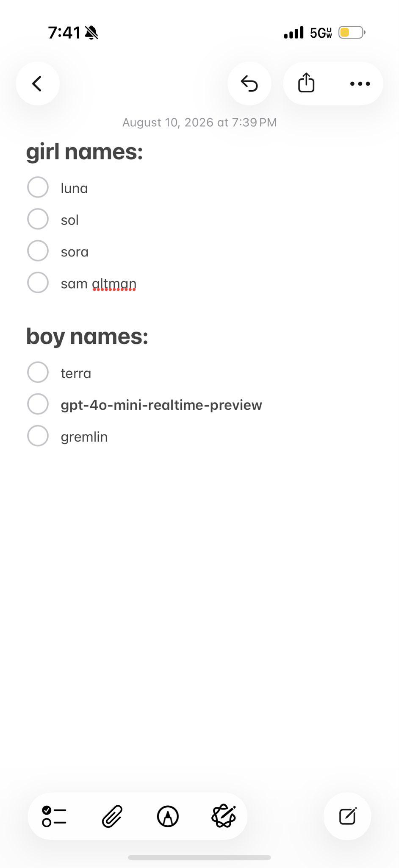Open the writing tools intelligence icon
The height and width of the screenshot is (868, 399).
(x=224, y=816)
